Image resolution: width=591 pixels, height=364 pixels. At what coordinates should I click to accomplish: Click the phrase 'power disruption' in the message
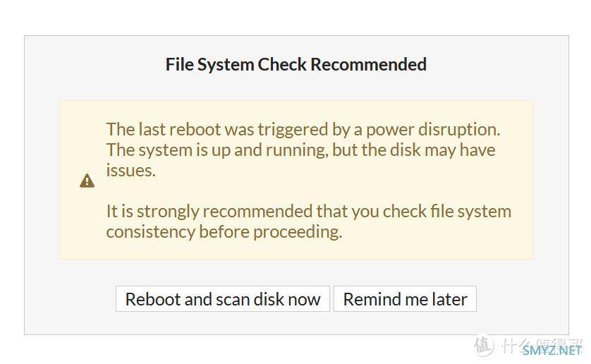pos(433,130)
